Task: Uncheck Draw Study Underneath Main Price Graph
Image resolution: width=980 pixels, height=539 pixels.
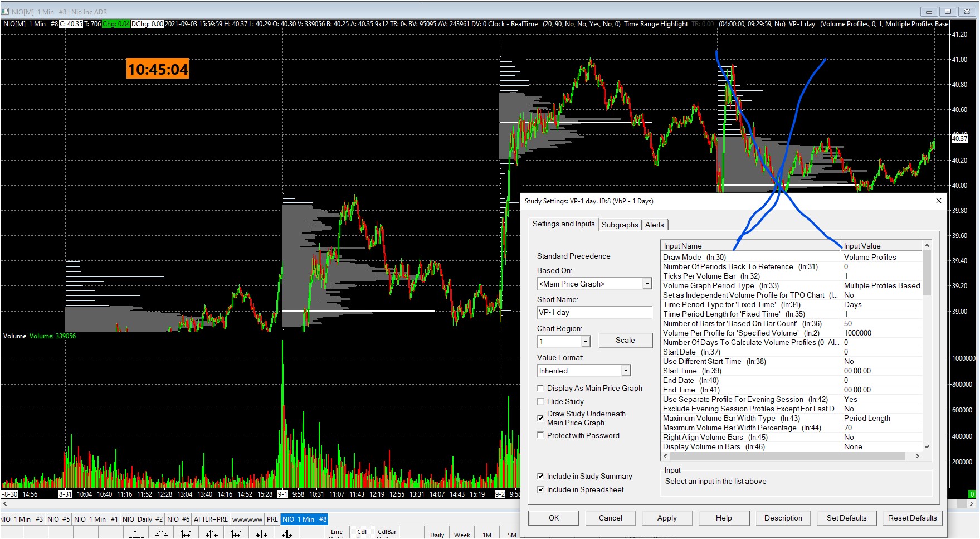Action: click(x=540, y=417)
